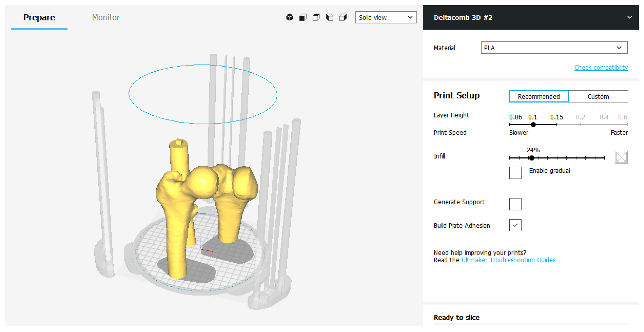This screenshot has width=644, height=332.
Task: Select Recommended print setup mode
Action: point(539,96)
